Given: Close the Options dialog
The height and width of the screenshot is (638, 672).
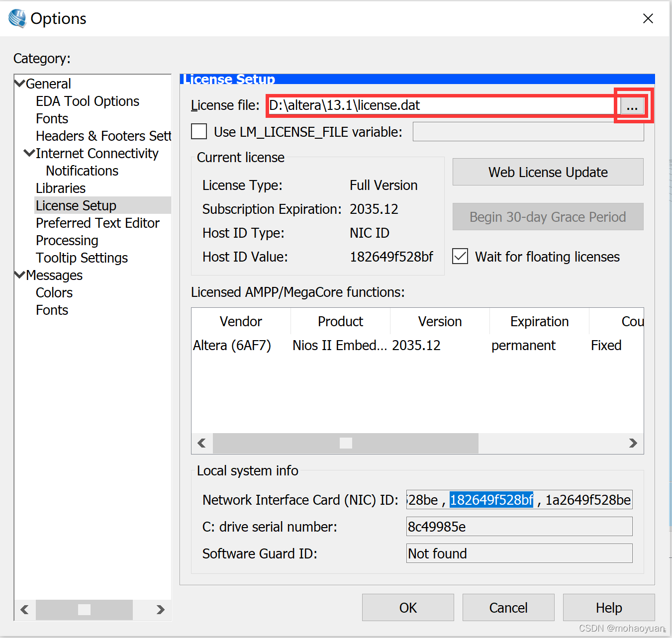Looking at the screenshot, I should 648,18.
